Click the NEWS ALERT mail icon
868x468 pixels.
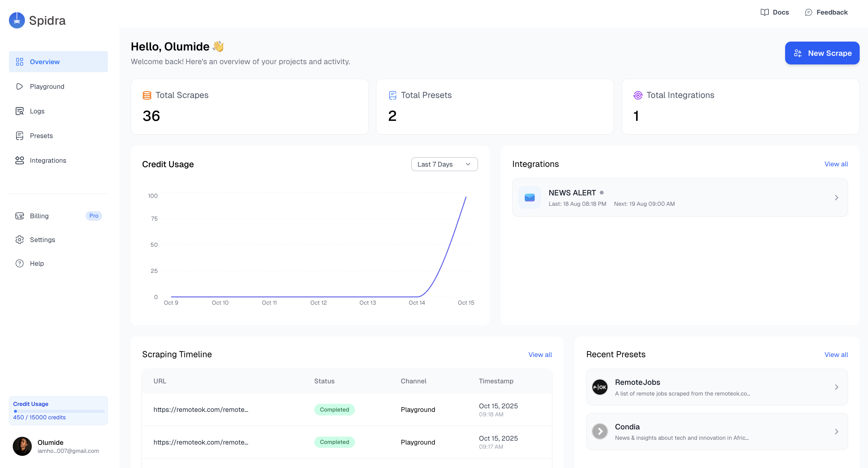tap(529, 197)
